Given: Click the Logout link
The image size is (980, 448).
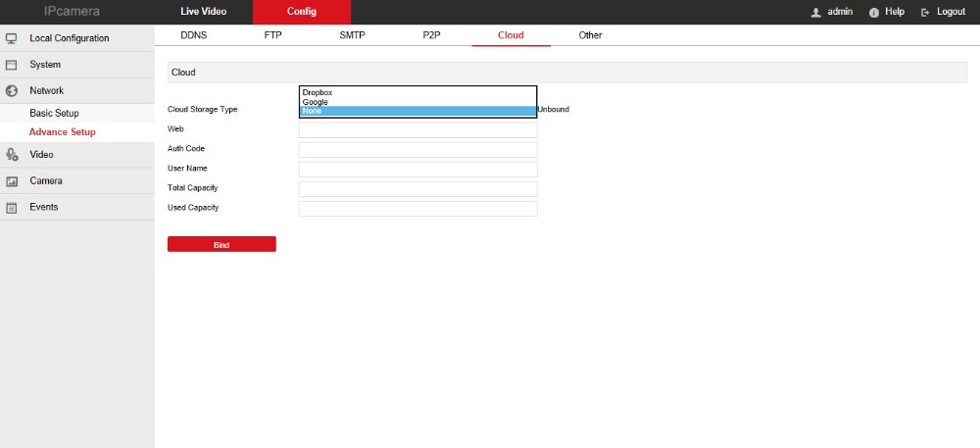Looking at the screenshot, I should click(952, 12).
